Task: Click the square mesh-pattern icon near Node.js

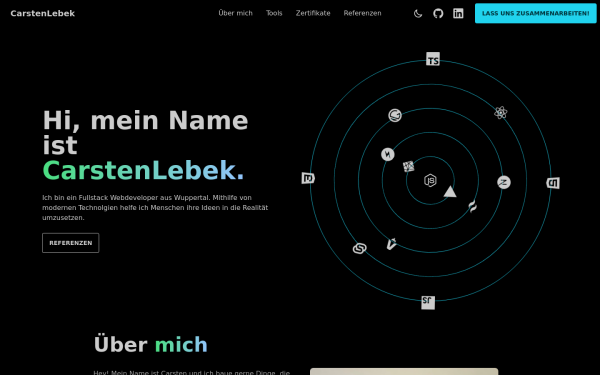Action: pyautogui.click(x=408, y=166)
